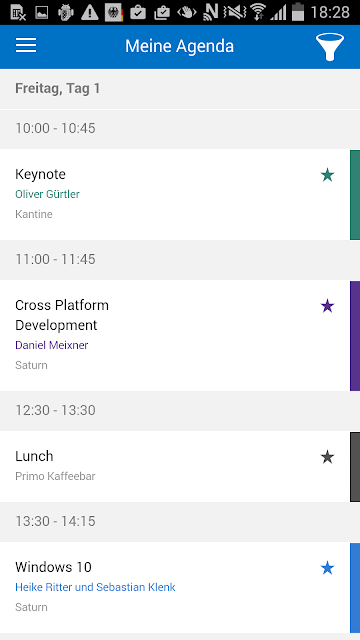Click the green Keynote track color bar
360x640 pixels.
pos(355,195)
